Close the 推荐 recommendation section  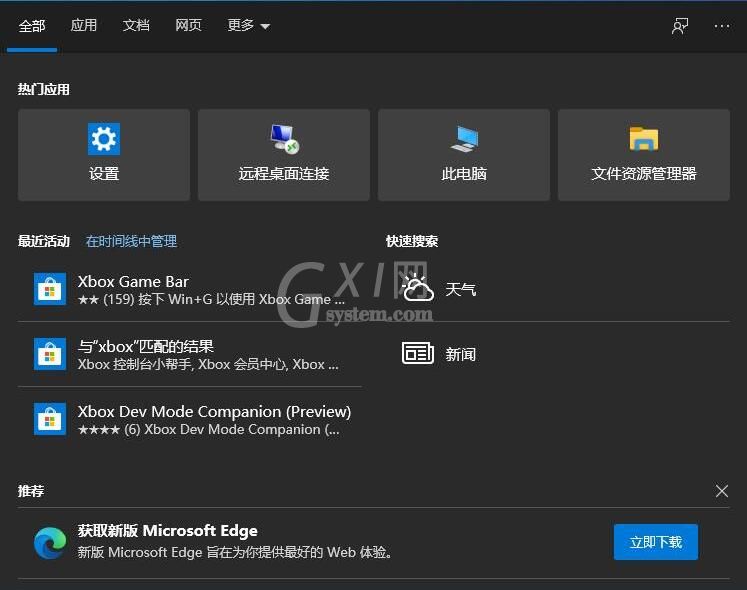point(722,491)
